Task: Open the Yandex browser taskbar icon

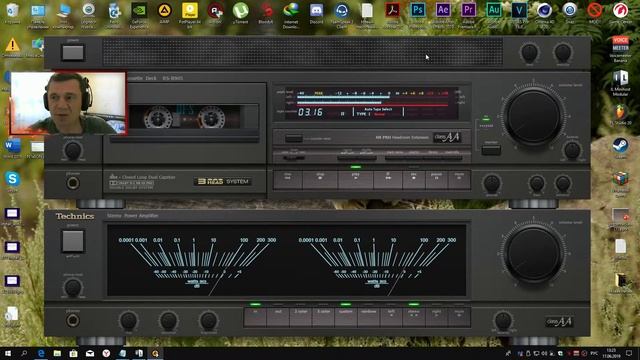Action: coord(106,353)
